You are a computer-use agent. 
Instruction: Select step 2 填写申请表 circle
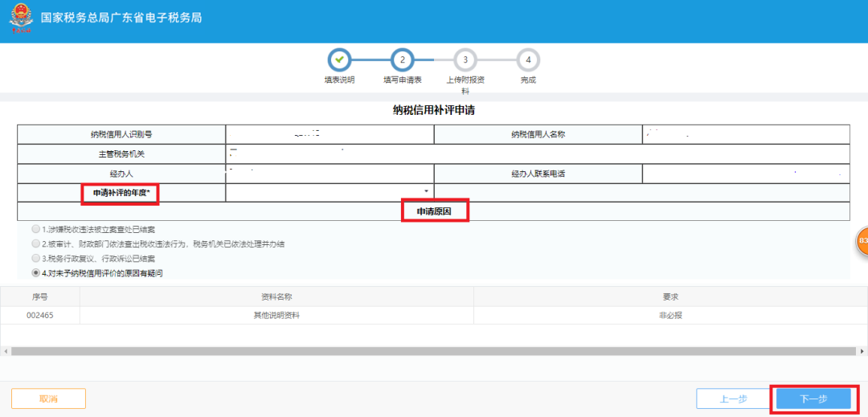point(403,59)
